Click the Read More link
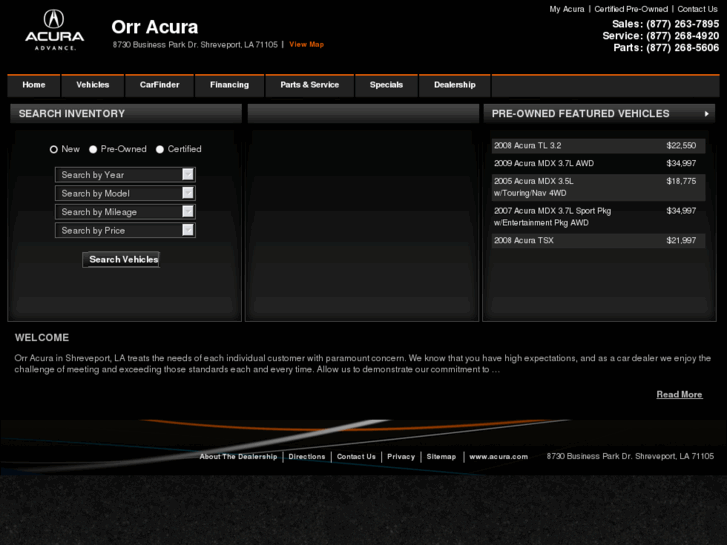Viewport: 727px width, 545px height. [x=679, y=395]
